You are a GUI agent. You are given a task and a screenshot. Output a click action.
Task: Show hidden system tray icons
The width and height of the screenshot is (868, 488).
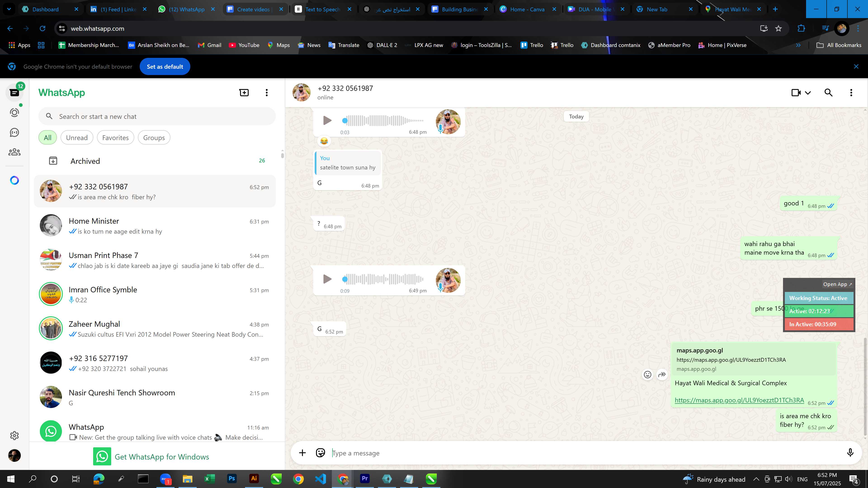click(x=756, y=479)
